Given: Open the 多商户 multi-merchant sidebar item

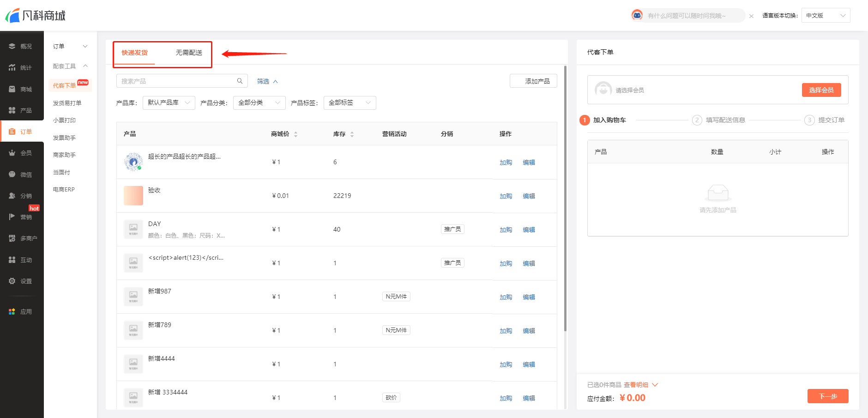Looking at the screenshot, I should 22,238.
